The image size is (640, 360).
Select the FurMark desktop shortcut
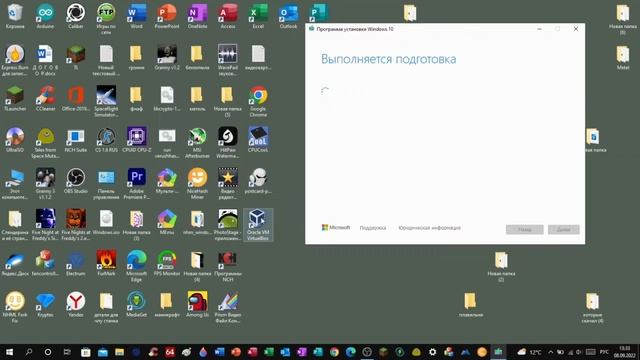pyautogui.click(x=106, y=263)
